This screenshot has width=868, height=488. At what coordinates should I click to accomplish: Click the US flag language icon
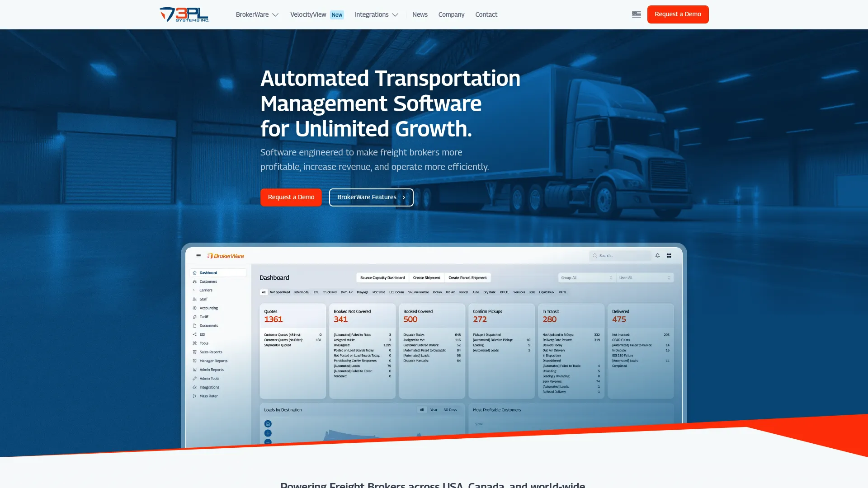636,14
